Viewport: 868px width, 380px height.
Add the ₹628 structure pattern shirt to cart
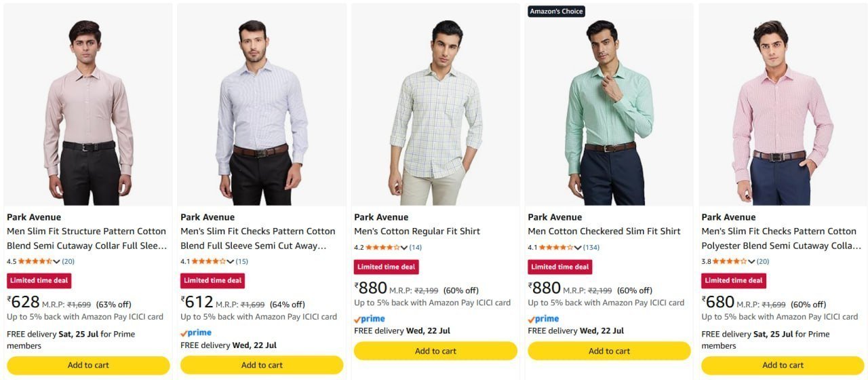88,365
